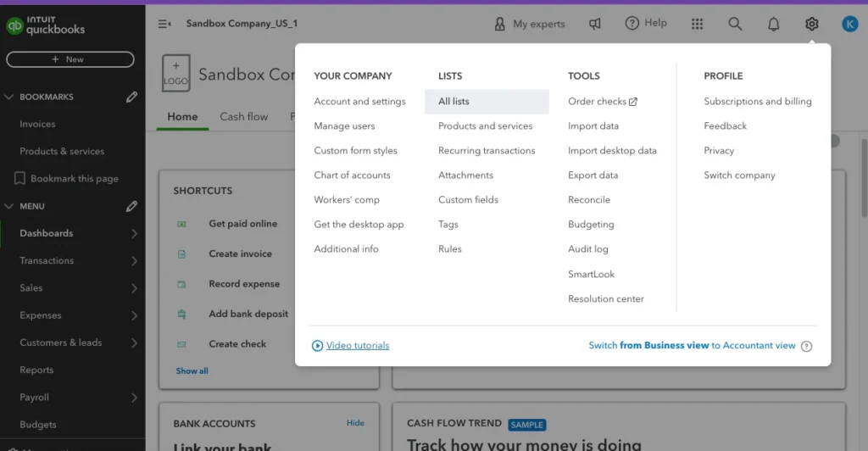Viewport: 868px width, 451px height.
Task: Open Attachments list
Action: click(465, 175)
